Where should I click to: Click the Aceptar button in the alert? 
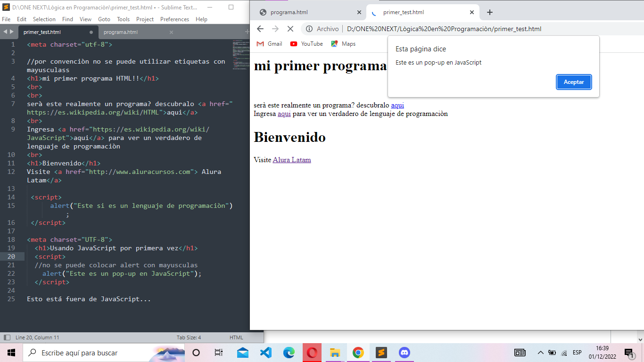pyautogui.click(x=574, y=82)
